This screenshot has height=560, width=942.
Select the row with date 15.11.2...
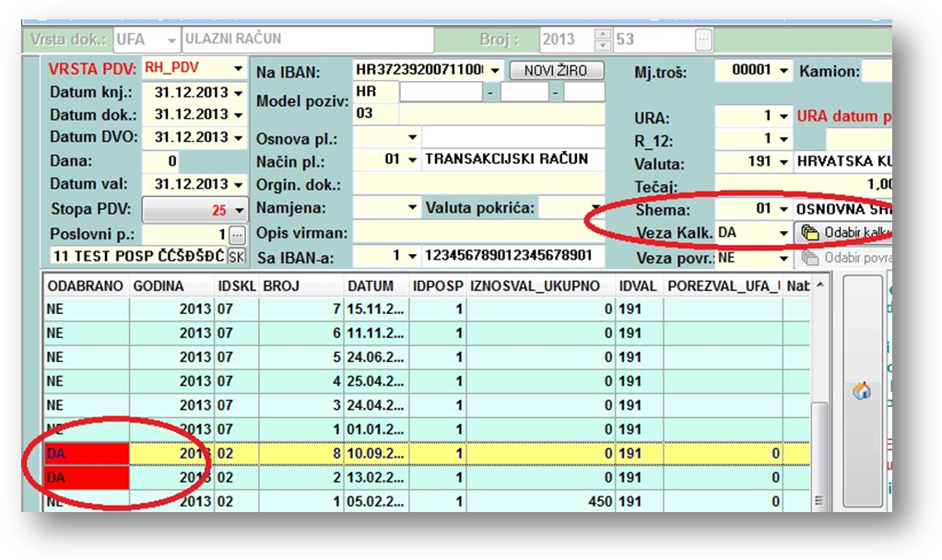(426, 309)
